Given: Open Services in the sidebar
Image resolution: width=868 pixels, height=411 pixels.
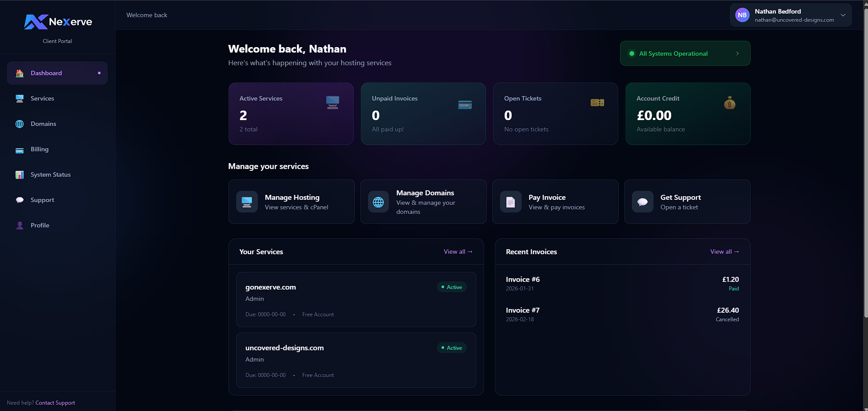Looking at the screenshot, I should tap(42, 98).
